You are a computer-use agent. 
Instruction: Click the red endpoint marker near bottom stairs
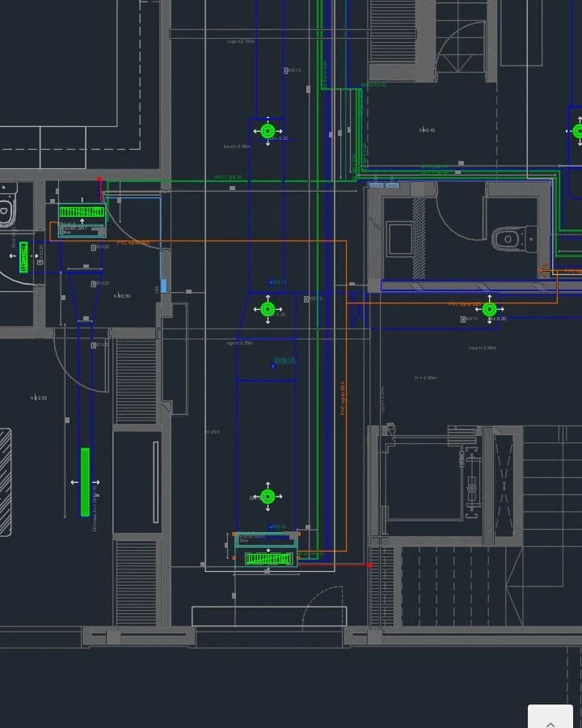(x=370, y=565)
